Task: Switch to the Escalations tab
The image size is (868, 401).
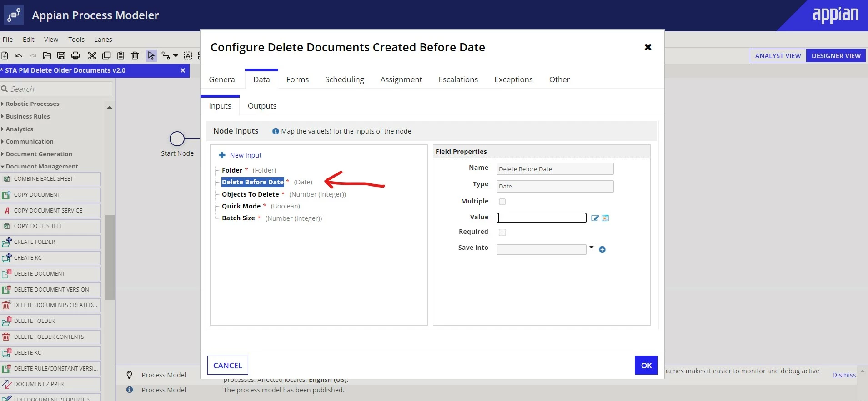Action: [x=458, y=79]
